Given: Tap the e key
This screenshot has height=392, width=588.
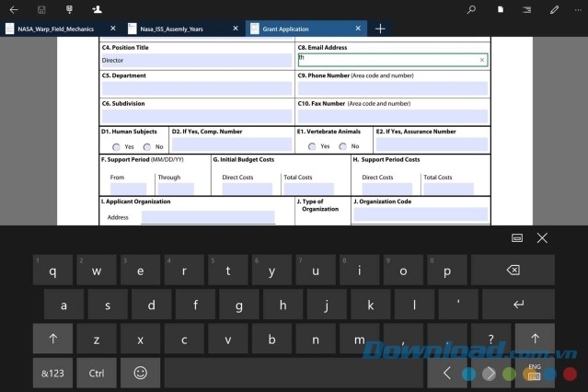Looking at the screenshot, I should click(x=140, y=271).
